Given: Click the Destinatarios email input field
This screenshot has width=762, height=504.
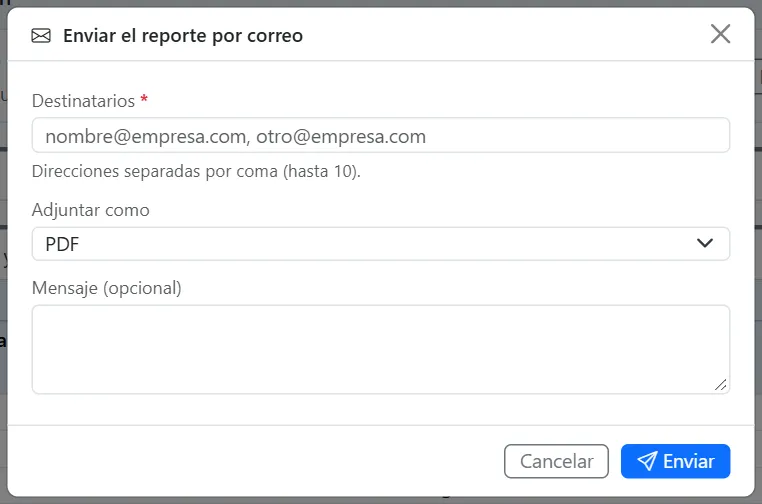Looking at the screenshot, I should [381, 136].
